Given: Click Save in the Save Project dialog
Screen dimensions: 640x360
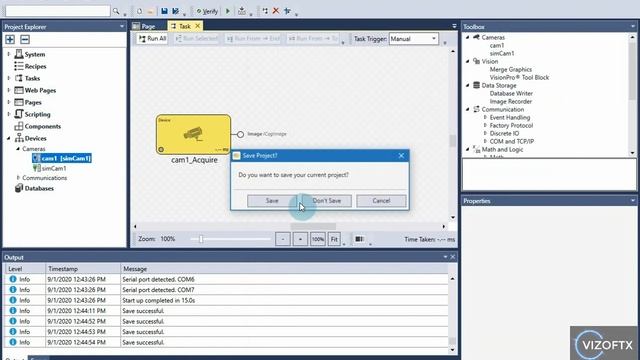Looking at the screenshot, I should pyautogui.click(x=272, y=201).
